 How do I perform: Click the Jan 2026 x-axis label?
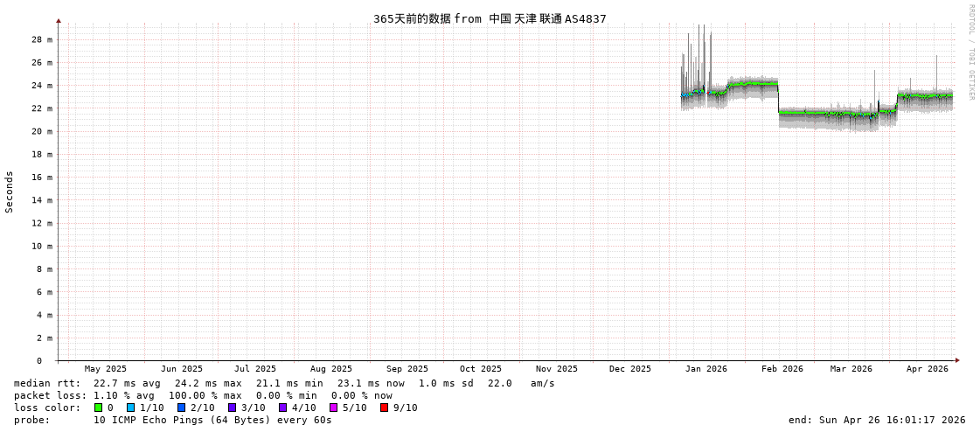pos(705,369)
